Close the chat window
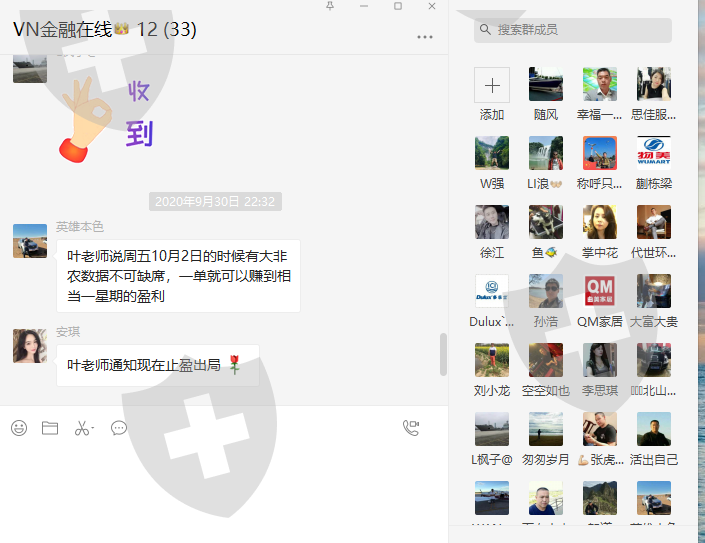Viewport: 705px width, 543px height. pyautogui.click(x=432, y=6)
